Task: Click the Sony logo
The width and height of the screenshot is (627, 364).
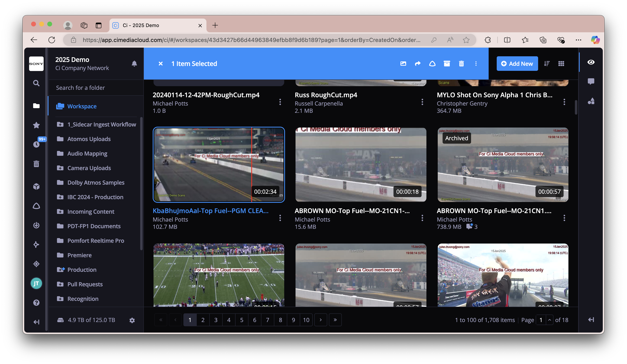Action: click(x=36, y=64)
